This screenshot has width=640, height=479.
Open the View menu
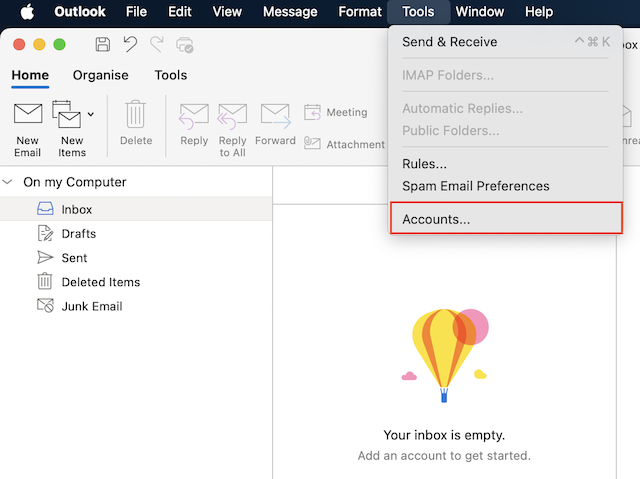(227, 12)
